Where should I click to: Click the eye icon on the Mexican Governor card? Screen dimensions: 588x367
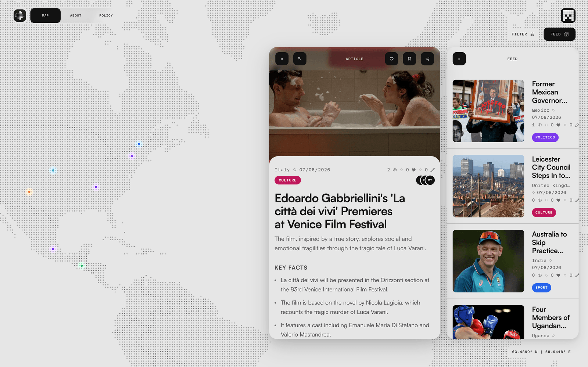click(x=539, y=125)
